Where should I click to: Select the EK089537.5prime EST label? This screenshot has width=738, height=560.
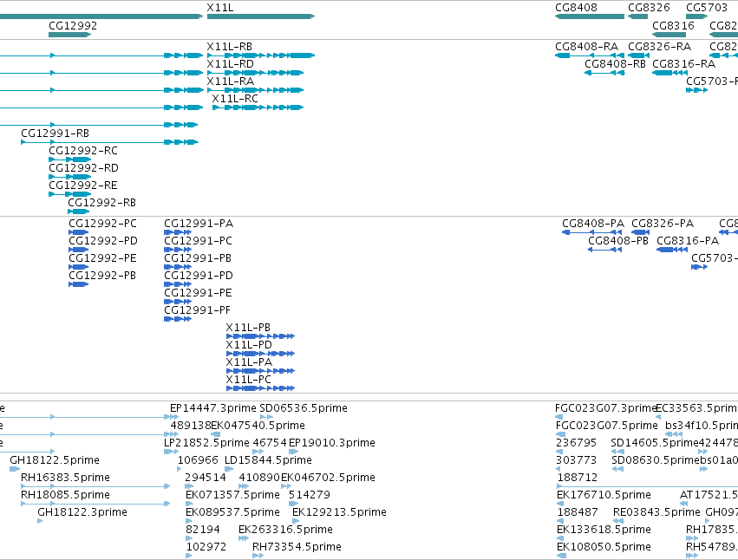(x=233, y=512)
